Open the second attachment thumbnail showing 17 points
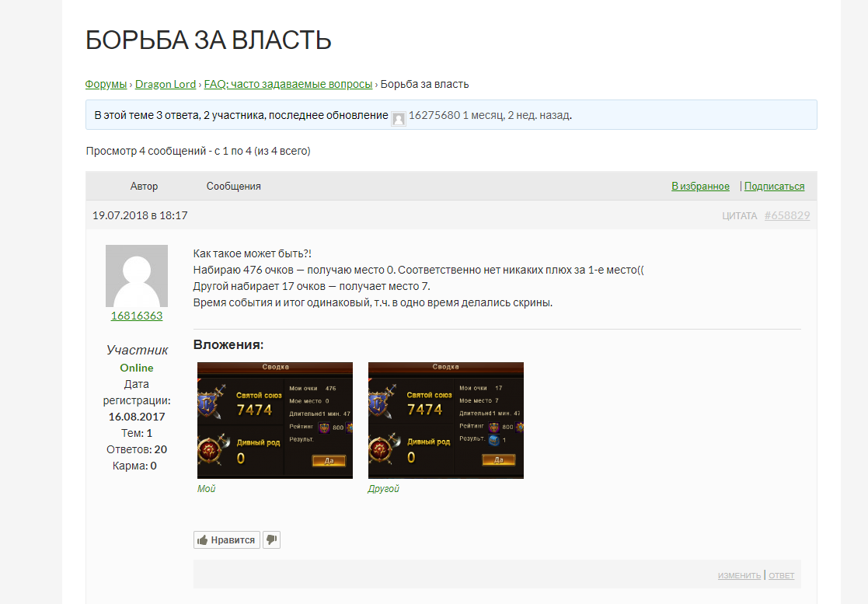This screenshot has width=868, height=604. pyautogui.click(x=445, y=420)
